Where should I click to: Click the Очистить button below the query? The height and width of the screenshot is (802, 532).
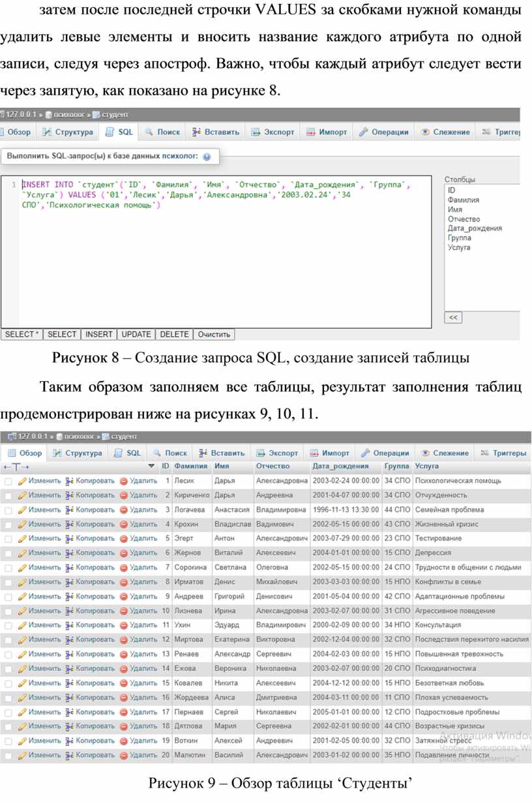pos(214,335)
